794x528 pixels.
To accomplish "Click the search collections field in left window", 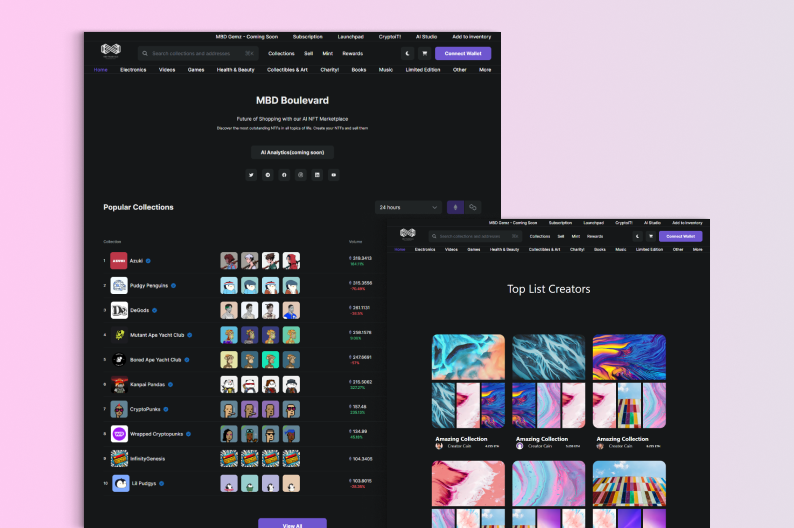I will [x=200, y=53].
